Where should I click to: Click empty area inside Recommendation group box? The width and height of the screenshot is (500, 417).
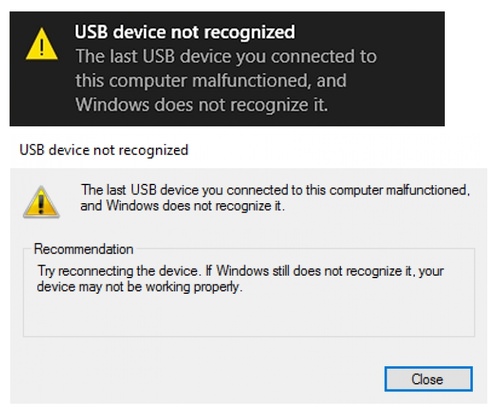(249, 315)
